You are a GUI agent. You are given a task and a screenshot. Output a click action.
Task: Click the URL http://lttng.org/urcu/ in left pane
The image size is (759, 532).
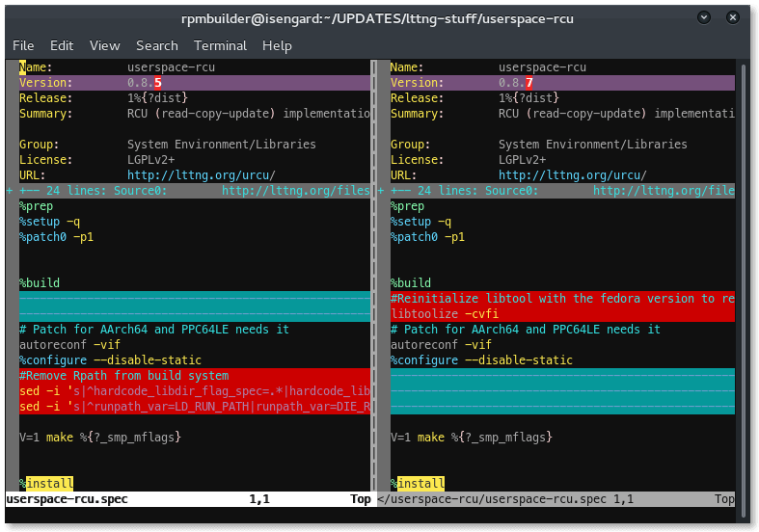coord(202,175)
